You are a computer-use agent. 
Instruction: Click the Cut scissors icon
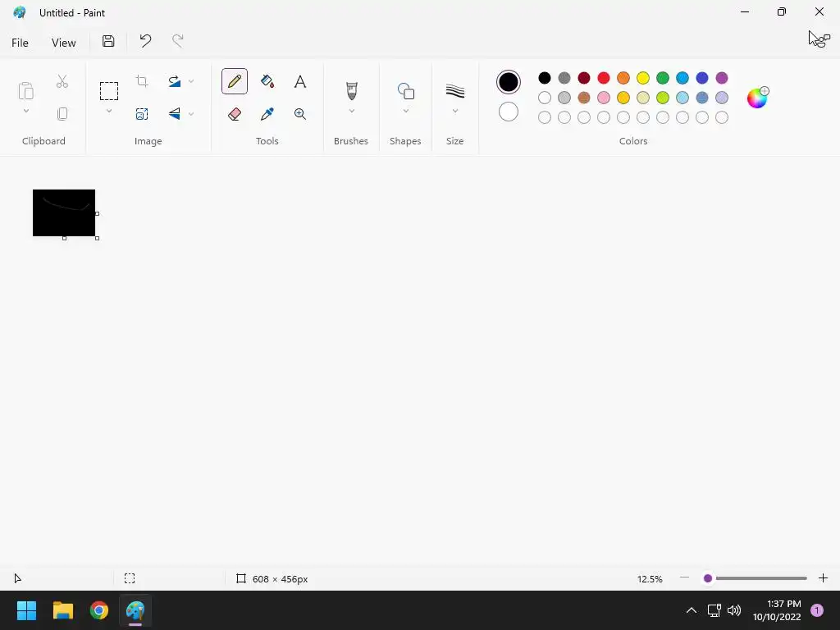point(62,81)
